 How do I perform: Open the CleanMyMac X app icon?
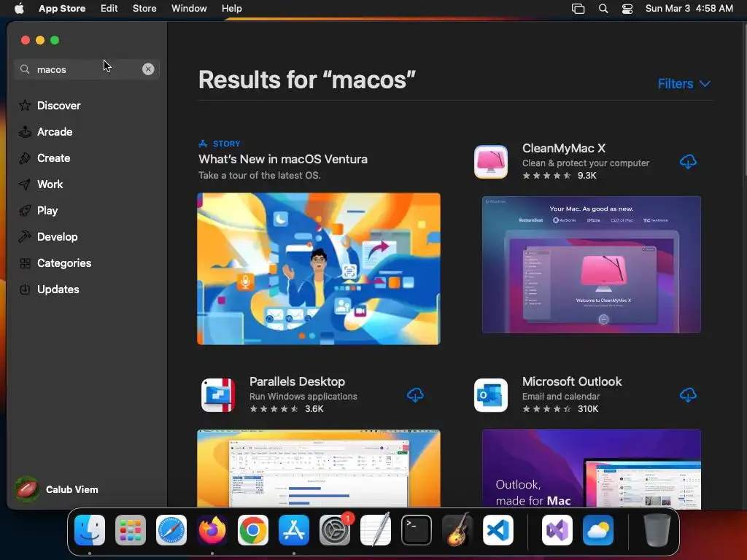(x=491, y=162)
